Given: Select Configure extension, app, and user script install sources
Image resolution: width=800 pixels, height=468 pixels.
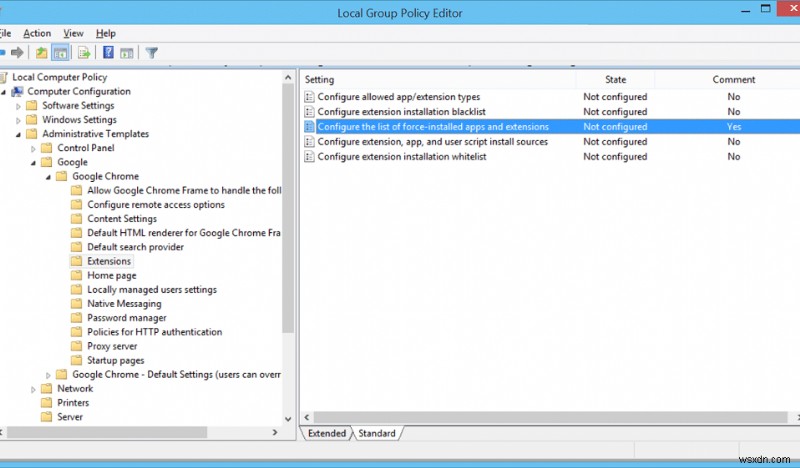Looking at the screenshot, I should (433, 141).
